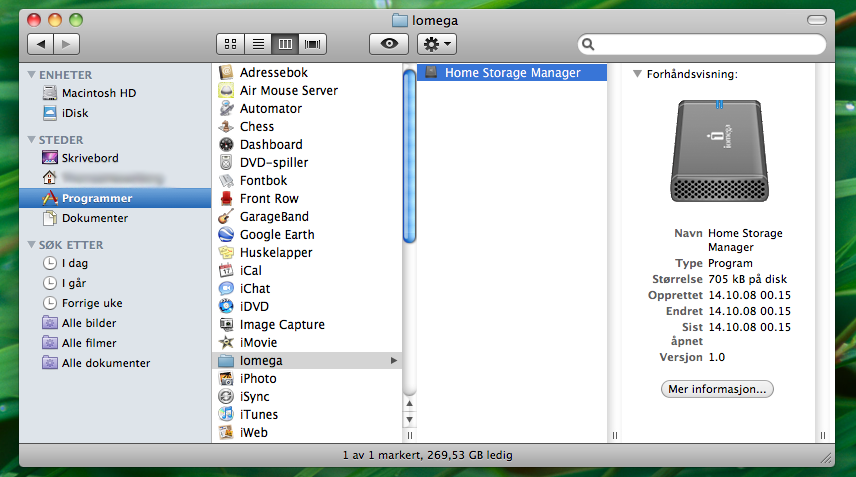Select the iSync icon
The width and height of the screenshot is (856, 477).
(x=226, y=396)
